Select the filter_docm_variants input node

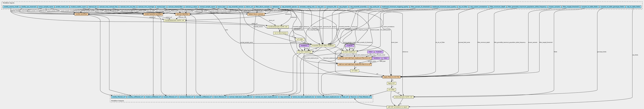tap(263, 7)
